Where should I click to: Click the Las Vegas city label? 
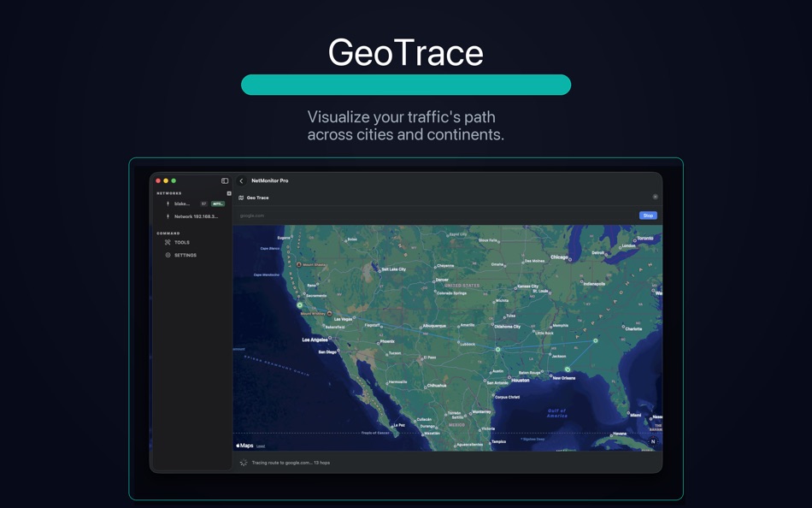343,319
